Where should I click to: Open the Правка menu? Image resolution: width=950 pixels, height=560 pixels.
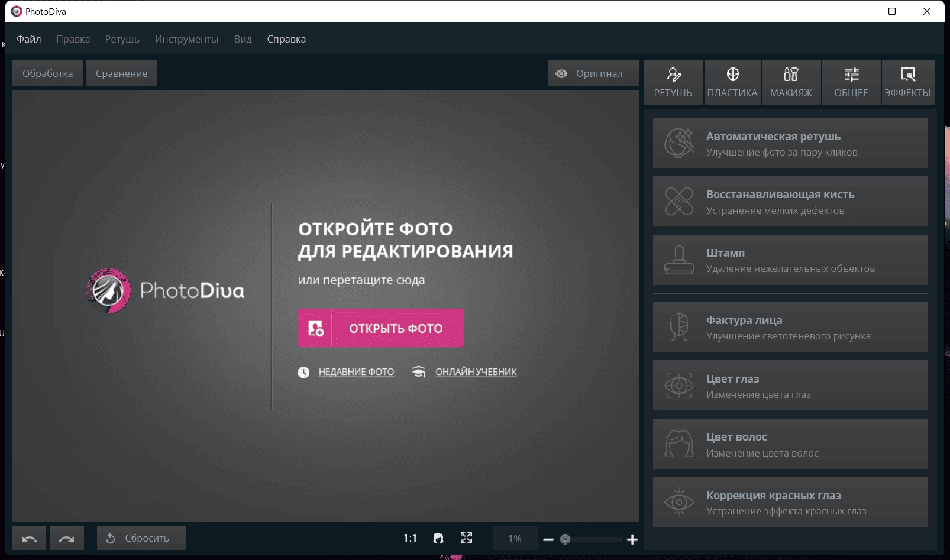[x=73, y=39]
